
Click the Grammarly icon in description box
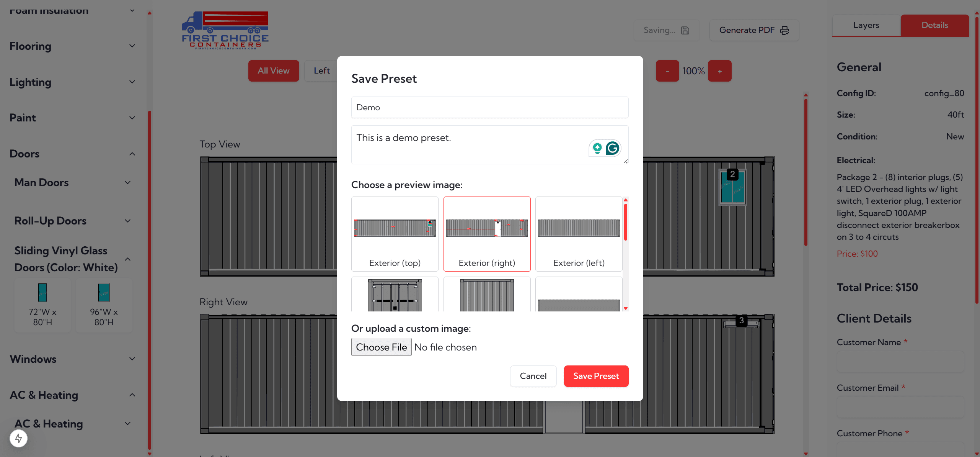(613, 148)
